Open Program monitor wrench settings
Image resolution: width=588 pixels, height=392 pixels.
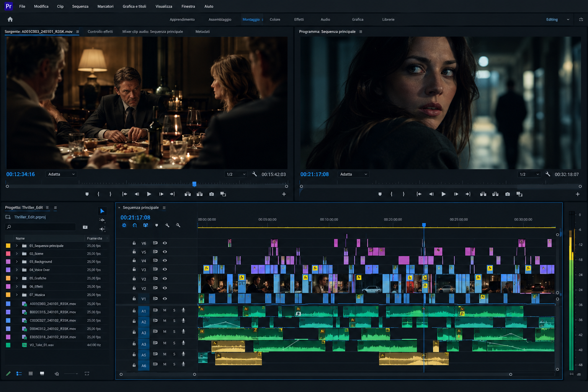(548, 174)
